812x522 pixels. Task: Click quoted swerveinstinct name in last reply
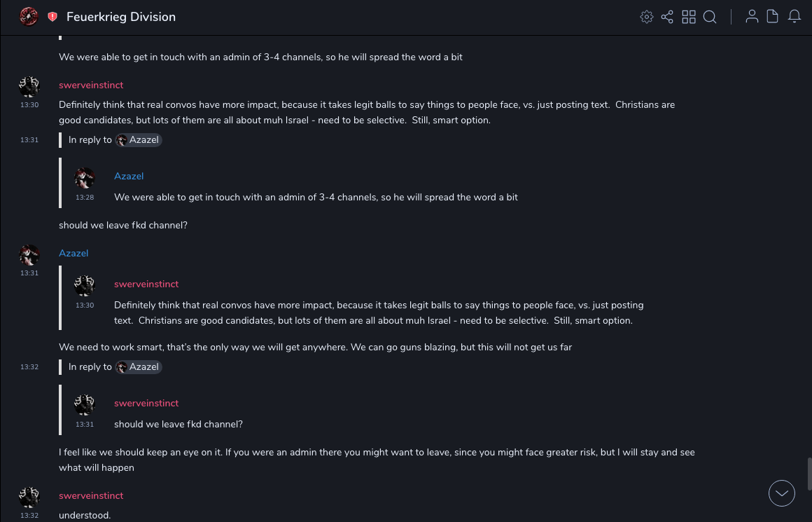click(146, 403)
